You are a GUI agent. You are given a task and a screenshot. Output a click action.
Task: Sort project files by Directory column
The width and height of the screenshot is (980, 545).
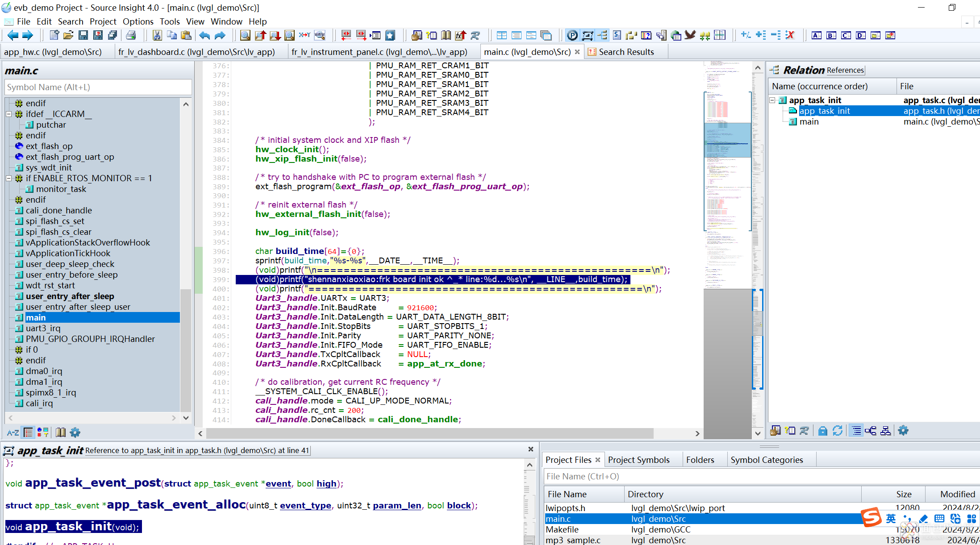tap(742, 494)
